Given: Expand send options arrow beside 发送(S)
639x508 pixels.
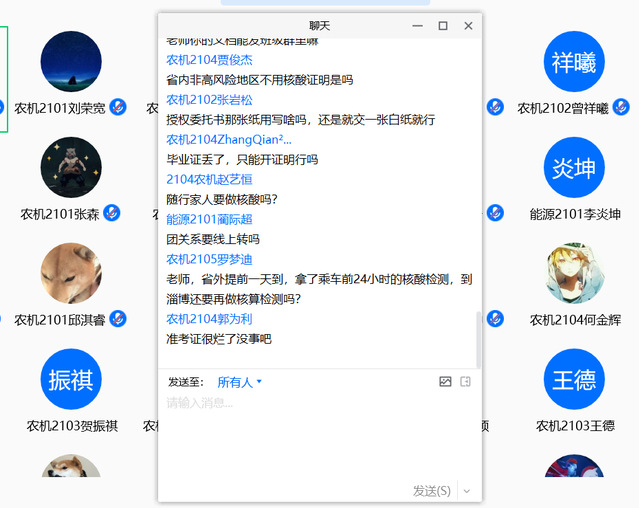Looking at the screenshot, I should (467, 491).
